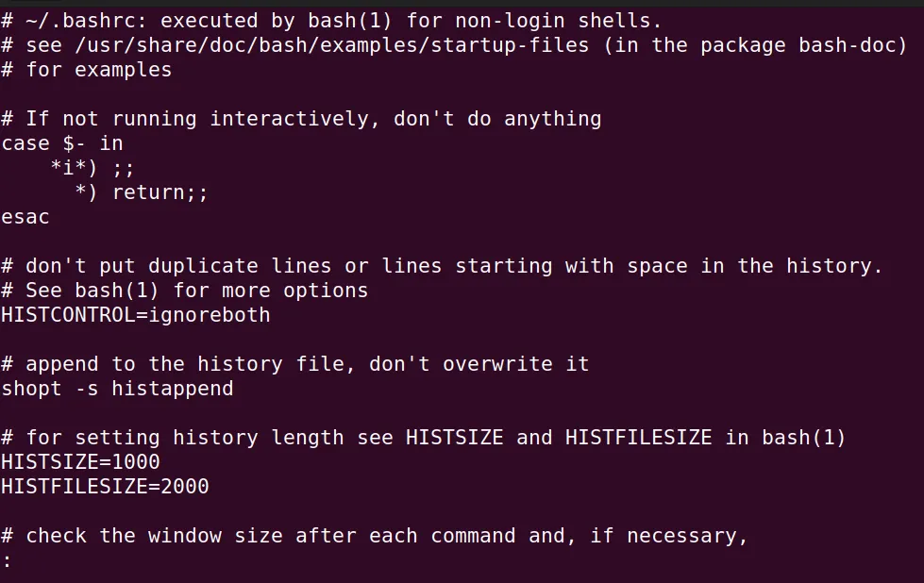Click the HISTCONTROL=ignoreboth line
This screenshot has height=583, width=924.
coord(136,315)
